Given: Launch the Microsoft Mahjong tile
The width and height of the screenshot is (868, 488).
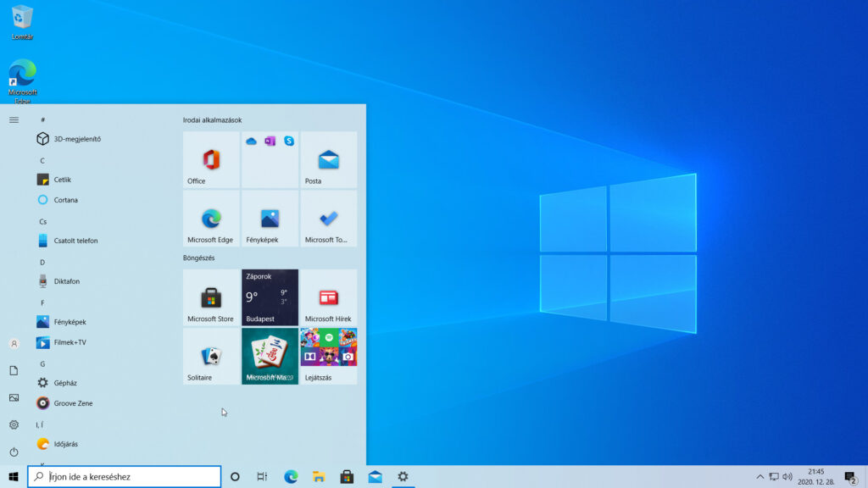Looking at the screenshot, I should click(x=270, y=356).
